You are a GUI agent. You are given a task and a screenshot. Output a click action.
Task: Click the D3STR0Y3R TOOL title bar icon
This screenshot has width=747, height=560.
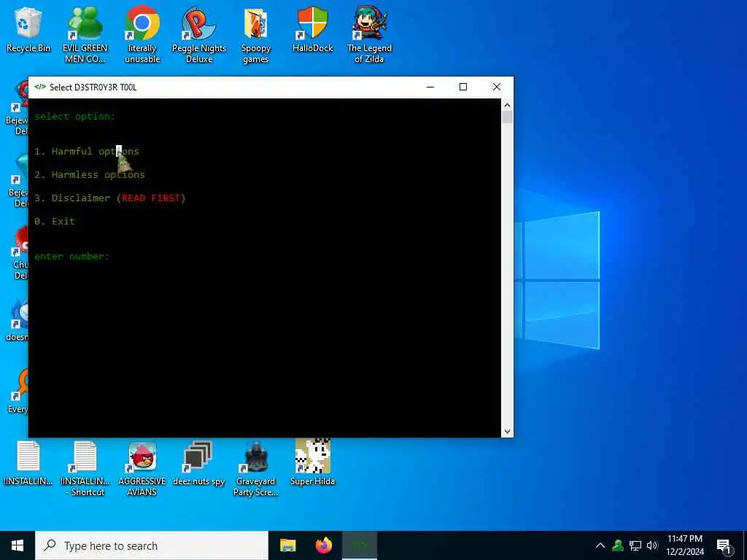point(40,87)
